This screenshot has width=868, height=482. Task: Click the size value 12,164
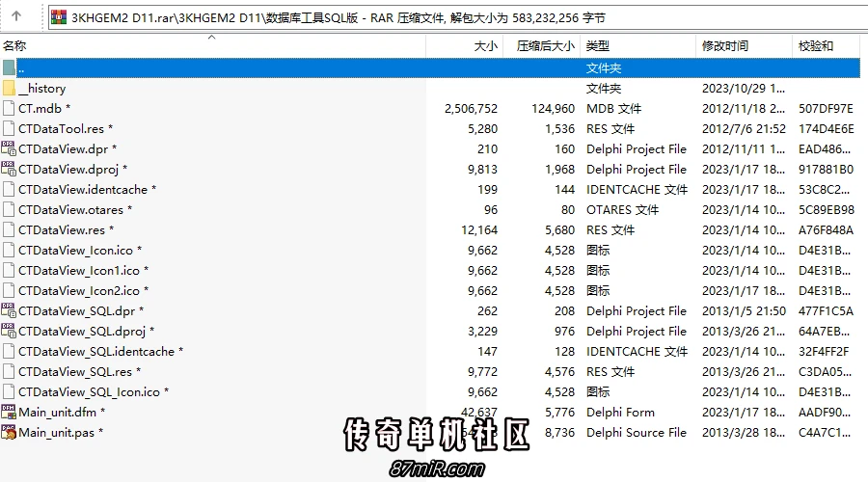pos(479,230)
